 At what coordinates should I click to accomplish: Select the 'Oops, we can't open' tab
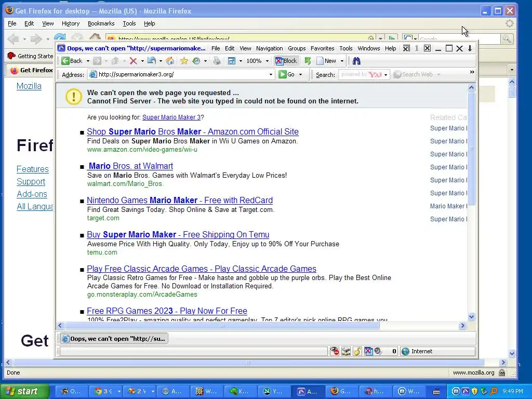point(114,339)
